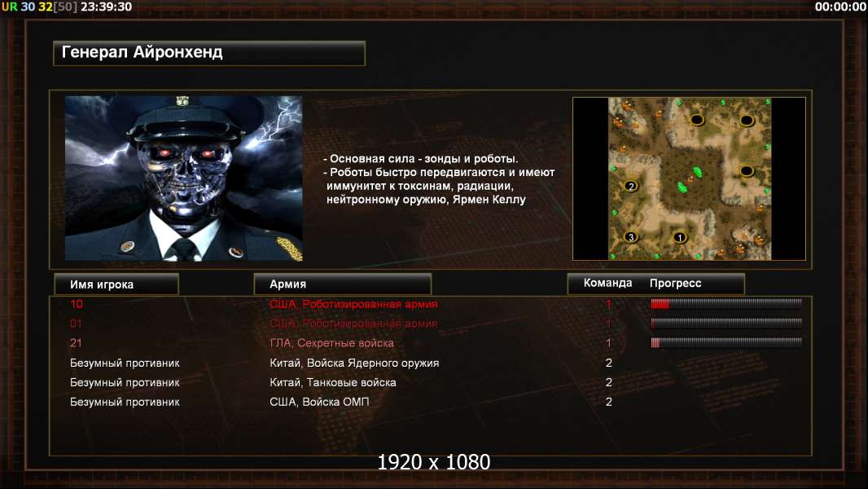Screen dimensions: 868x489
Task: Click the Имя игрока column header
Action: [x=116, y=284]
